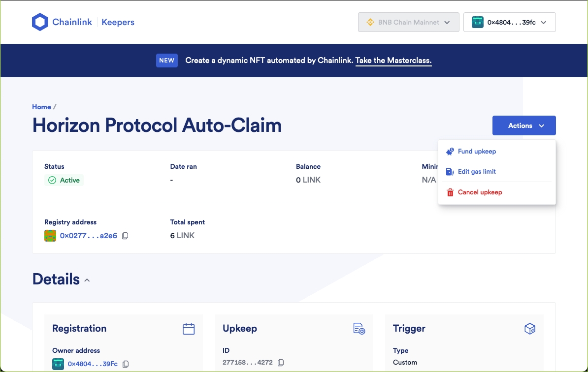Click the Chainlink hexagon logo
The height and width of the screenshot is (372, 588).
click(40, 22)
